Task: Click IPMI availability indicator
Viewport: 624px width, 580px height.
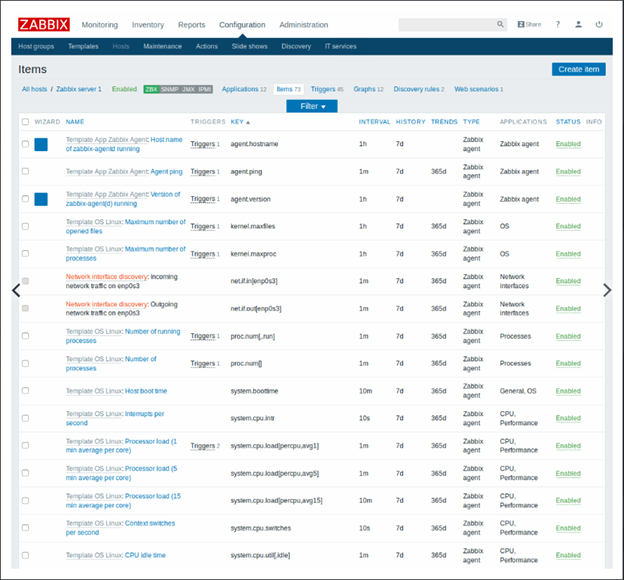Action: pos(205,89)
